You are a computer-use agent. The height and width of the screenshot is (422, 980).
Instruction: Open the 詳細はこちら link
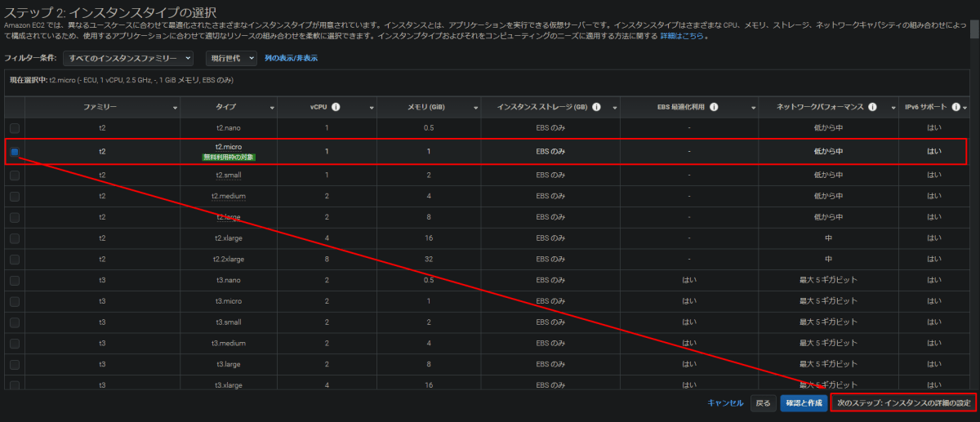(x=681, y=37)
